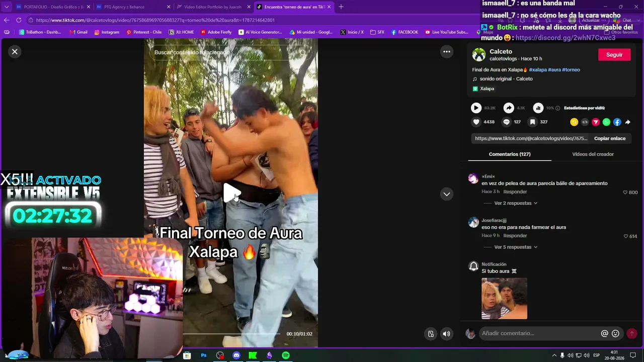Mute the video with the speaker icon
Image resolution: width=644 pixels, height=362 pixels.
click(446, 334)
